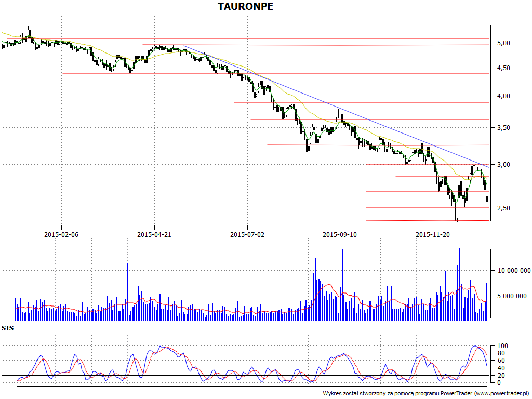Click the 0 value on STS axis

(x=499, y=383)
